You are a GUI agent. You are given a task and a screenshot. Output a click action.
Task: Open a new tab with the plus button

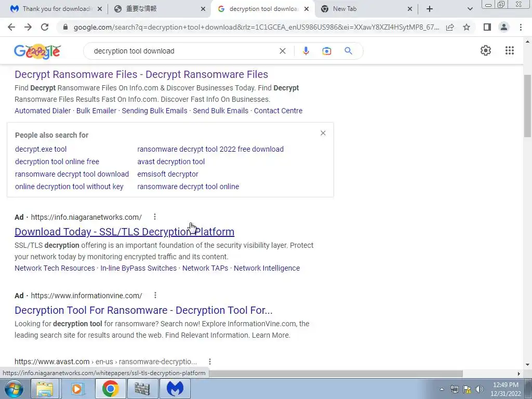click(430, 9)
